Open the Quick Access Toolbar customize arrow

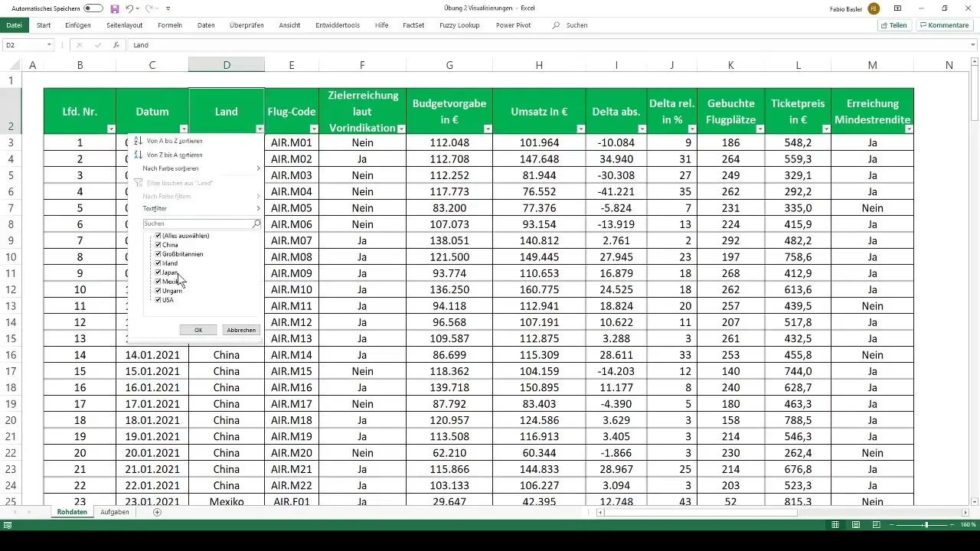168,8
